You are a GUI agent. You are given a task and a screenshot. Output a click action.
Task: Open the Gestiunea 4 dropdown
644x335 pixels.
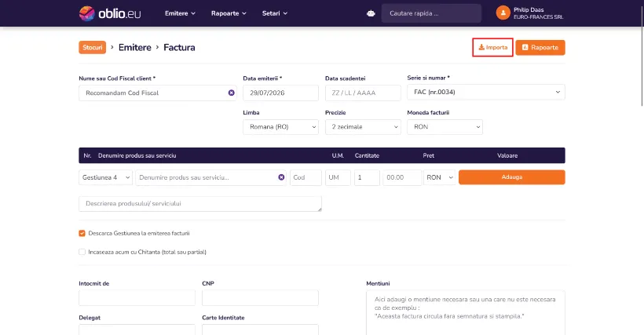105,177
